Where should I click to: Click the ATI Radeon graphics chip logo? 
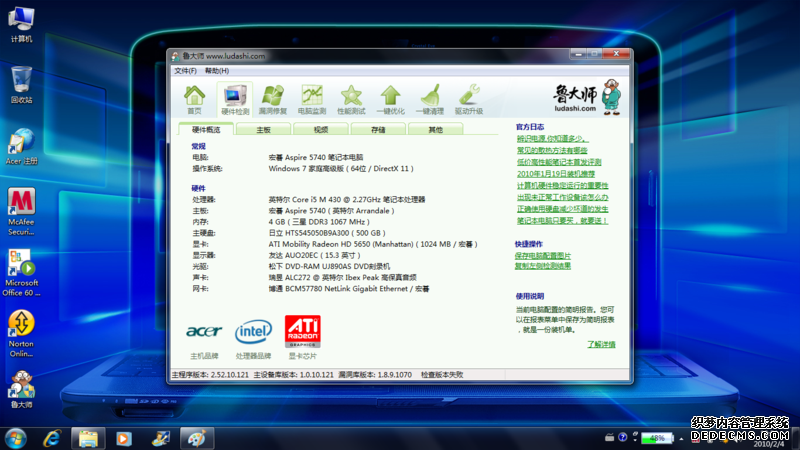(x=302, y=330)
